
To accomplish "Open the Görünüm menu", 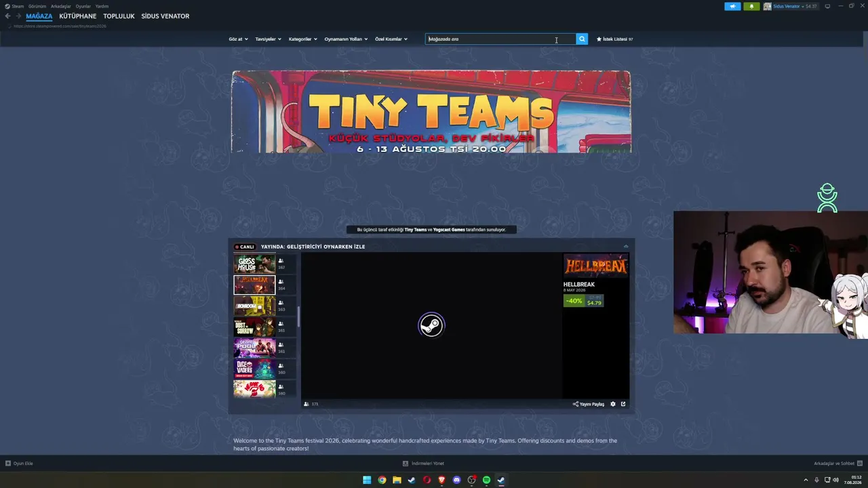I will click(x=37, y=6).
